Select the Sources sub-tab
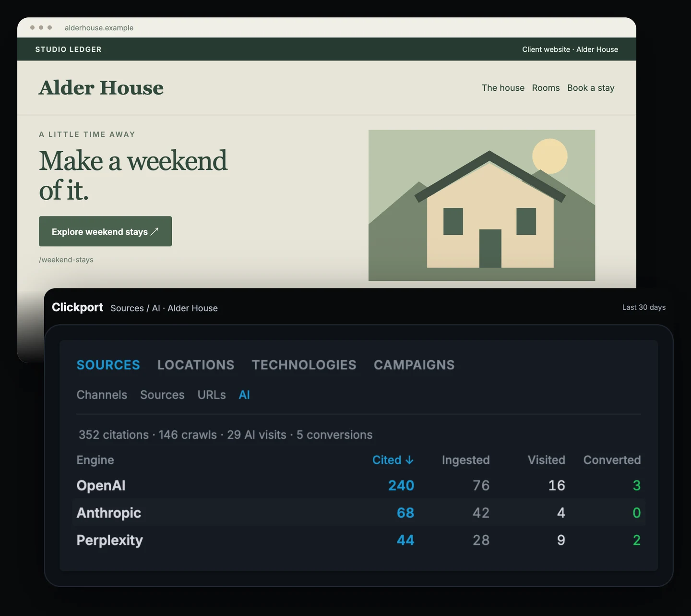This screenshot has height=616, width=691. point(162,395)
